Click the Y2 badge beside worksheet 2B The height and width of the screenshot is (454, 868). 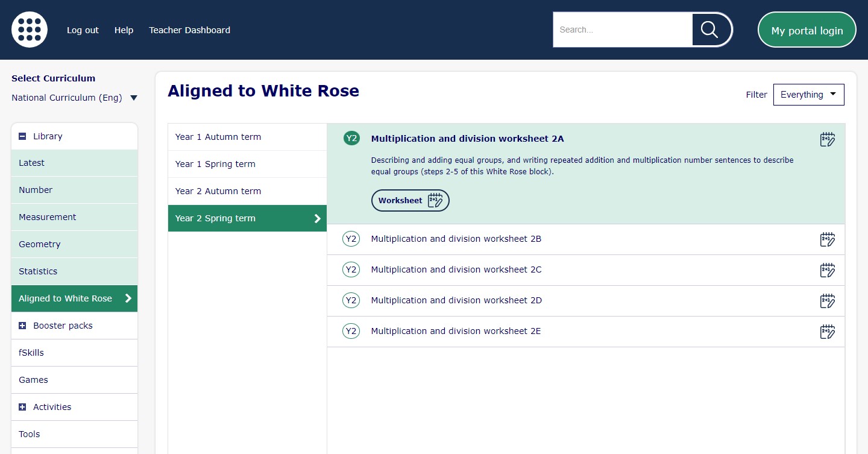tap(351, 239)
